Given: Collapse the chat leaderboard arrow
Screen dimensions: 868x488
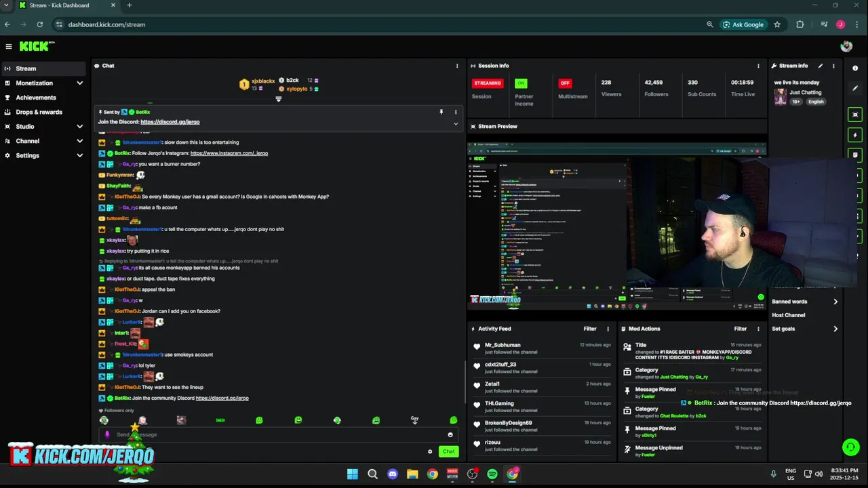Looking at the screenshot, I should 278,99.
